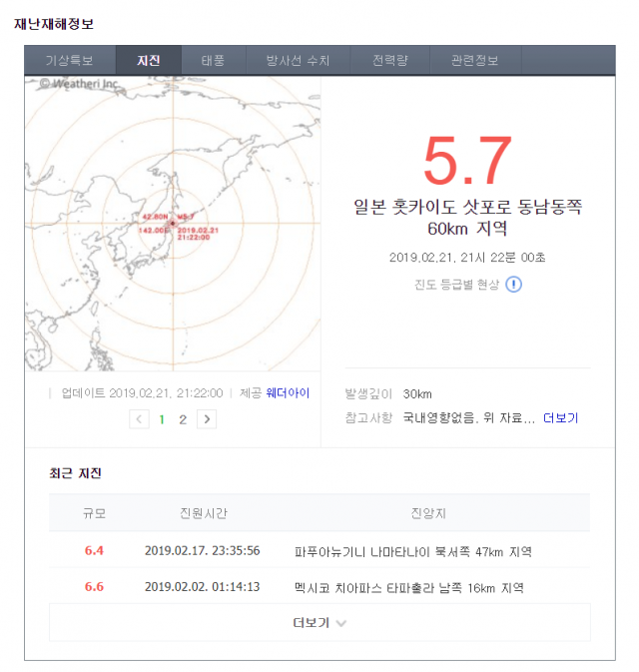The width and height of the screenshot is (639, 672).
Task: Expand recent earthquakes list with 더보기
Action: pos(312,623)
